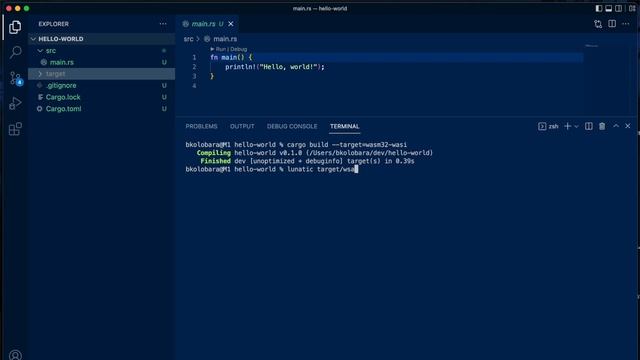Open changes compare icon in editor toolbar

598,24
